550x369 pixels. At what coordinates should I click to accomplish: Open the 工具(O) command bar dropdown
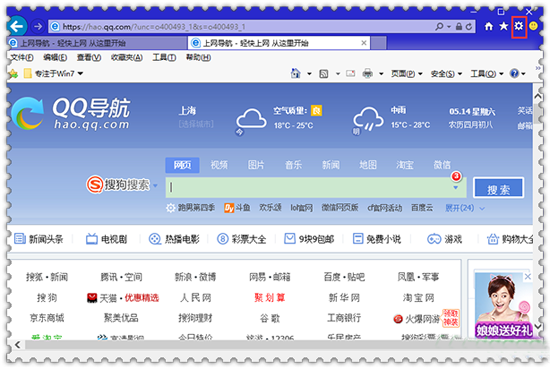487,74
